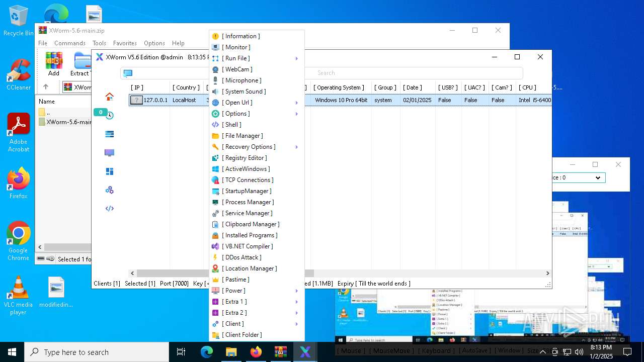
Task: Open File Explorer from the taskbar
Action: pyautogui.click(x=231, y=352)
